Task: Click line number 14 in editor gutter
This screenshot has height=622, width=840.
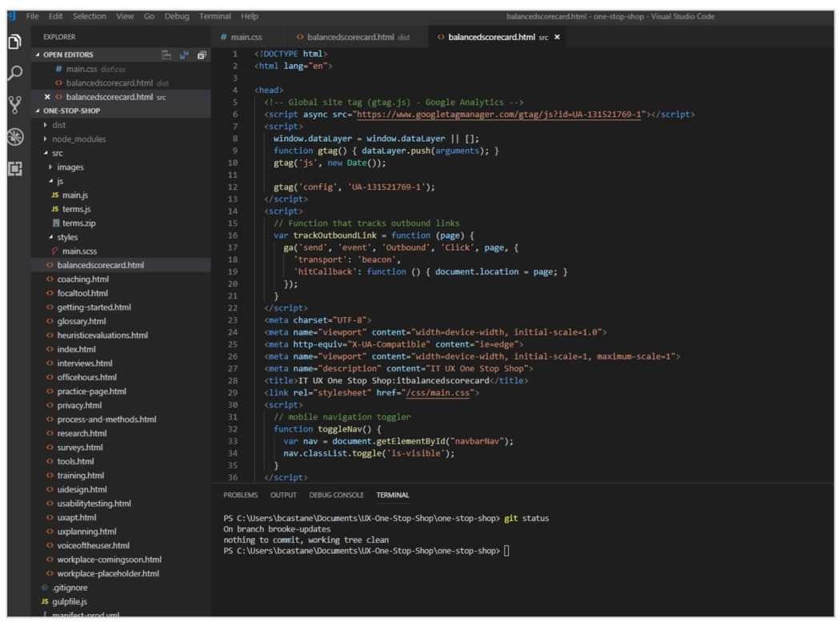Action: pos(233,211)
